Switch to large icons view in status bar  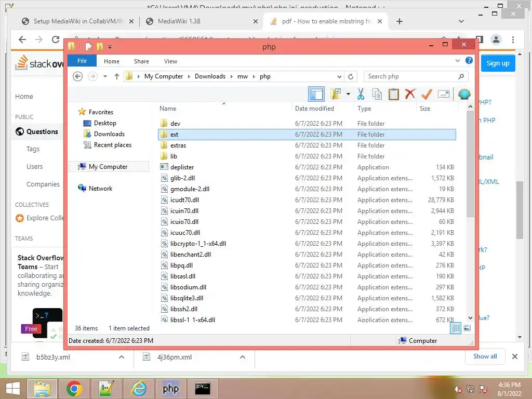[x=467, y=328]
